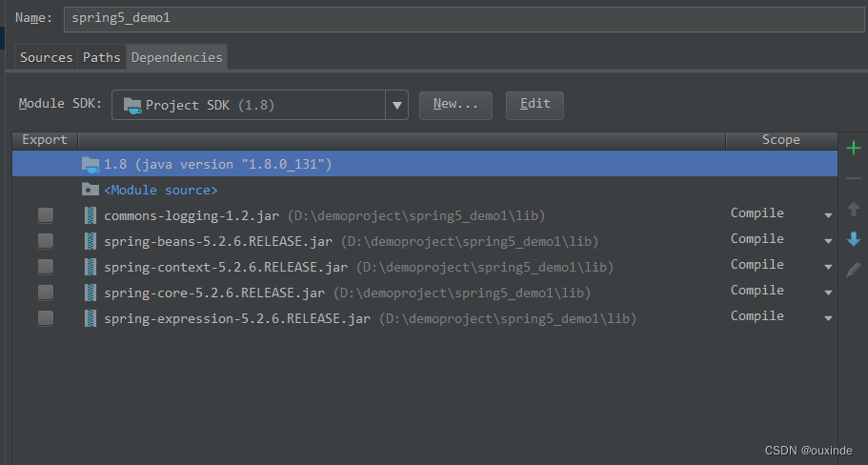
Task: Mark Export checkbox for spring-expression-5.2.6.RELEASE.jar
Action: 46,317
